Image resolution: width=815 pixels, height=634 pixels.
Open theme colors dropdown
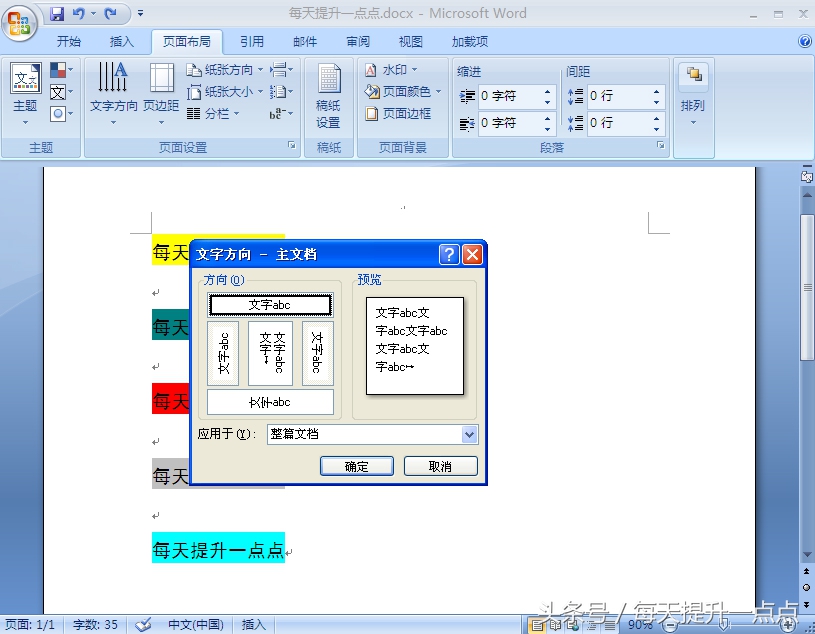pyautogui.click(x=61, y=70)
